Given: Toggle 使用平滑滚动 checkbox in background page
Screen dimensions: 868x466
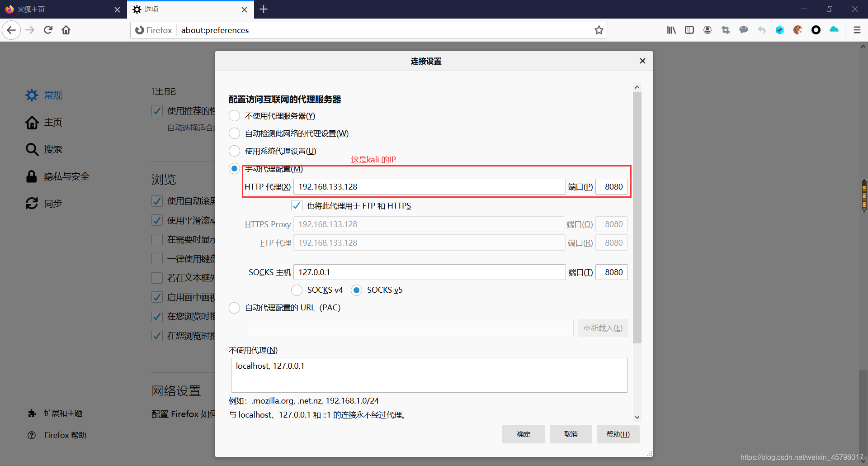Looking at the screenshot, I should coord(157,220).
